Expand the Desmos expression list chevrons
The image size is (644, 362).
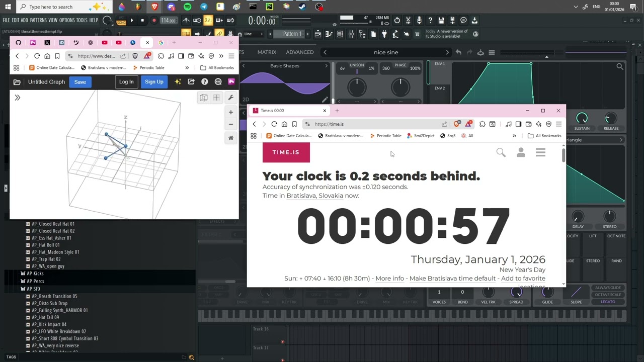(17, 98)
